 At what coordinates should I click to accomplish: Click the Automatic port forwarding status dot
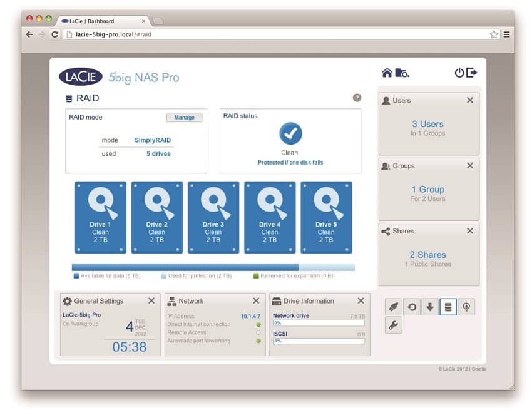258,341
